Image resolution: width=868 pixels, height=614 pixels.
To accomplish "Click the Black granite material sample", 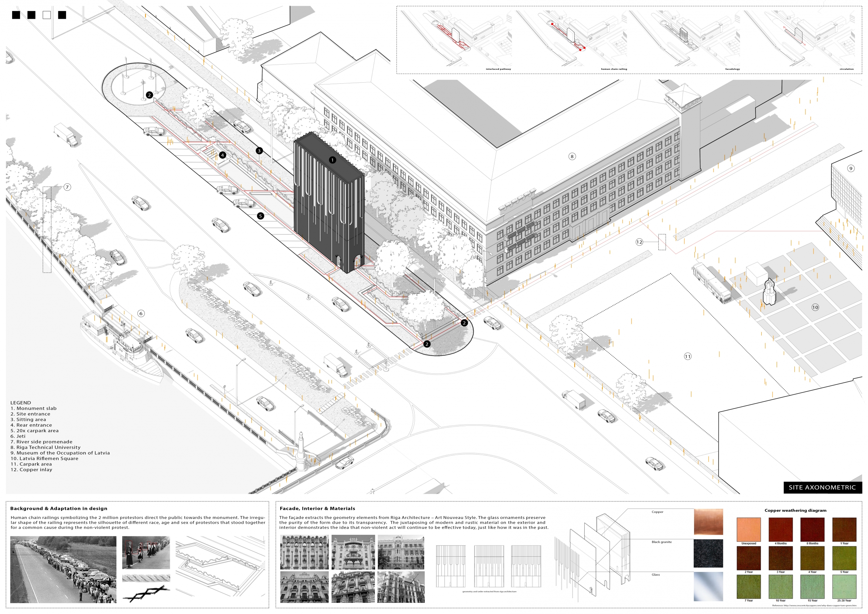I will pos(708,554).
